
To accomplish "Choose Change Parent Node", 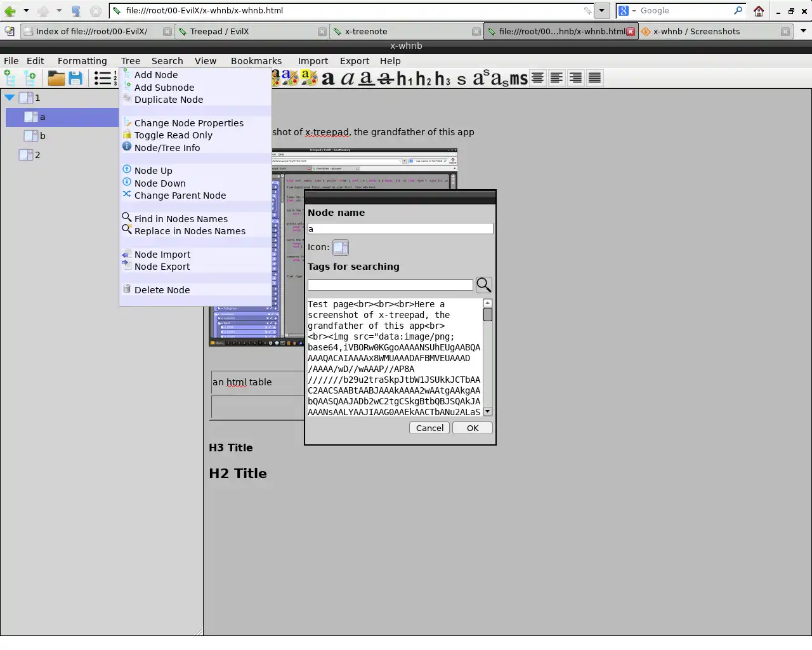I will (x=180, y=196).
